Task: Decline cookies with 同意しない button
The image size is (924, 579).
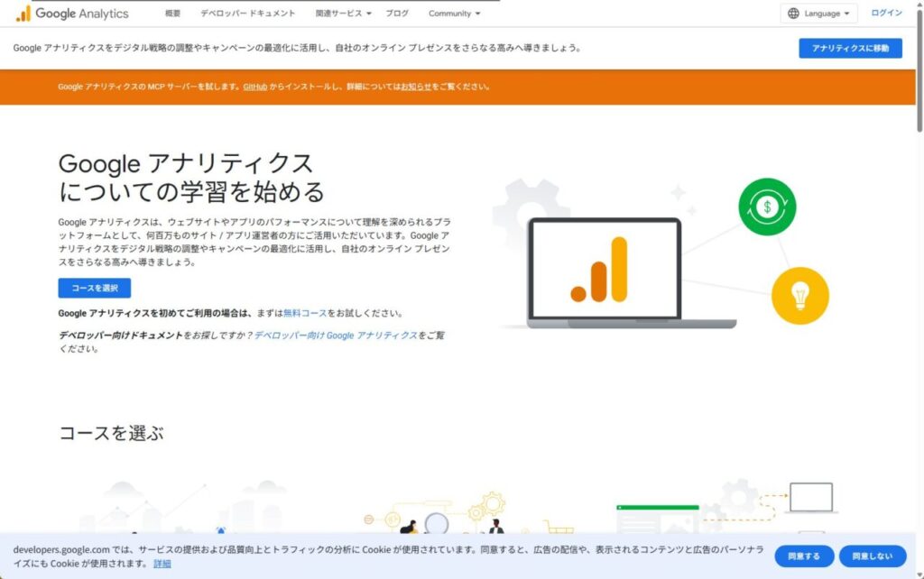Action: pyautogui.click(x=872, y=556)
